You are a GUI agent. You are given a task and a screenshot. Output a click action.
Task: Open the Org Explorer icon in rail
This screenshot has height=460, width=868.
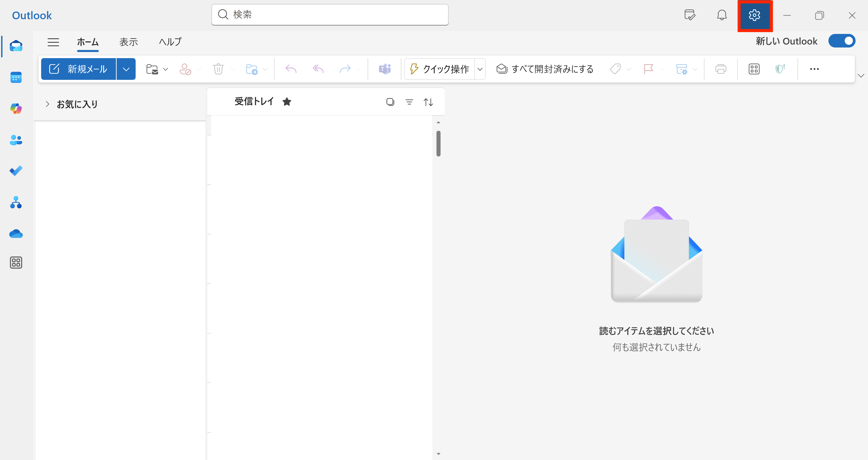click(x=16, y=202)
